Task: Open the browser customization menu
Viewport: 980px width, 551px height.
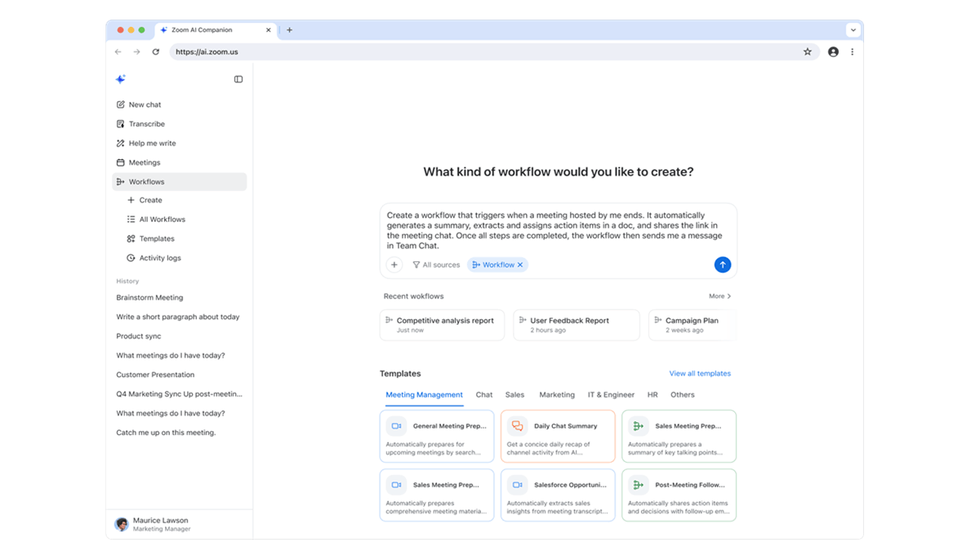Action: tap(852, 51)
